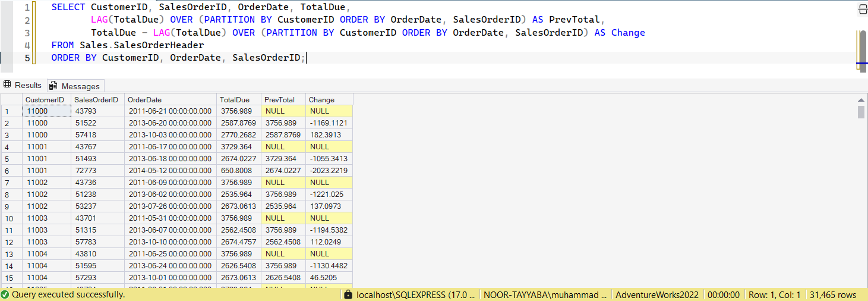Viewport: 868px width, 301px height.
Task: Click the lock icon beside localhost\SQLEXPRESS
Action: coord(349,294)
